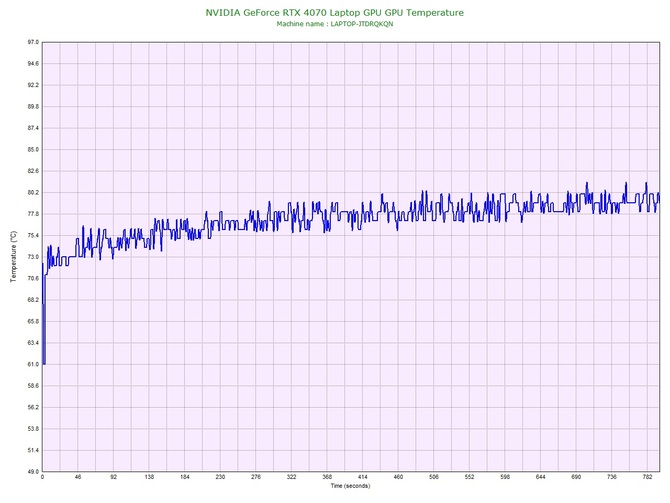Screen dimensions: 670x503
Task: Click the 68.2 y-axis value
Action: [x=33, y=300]
